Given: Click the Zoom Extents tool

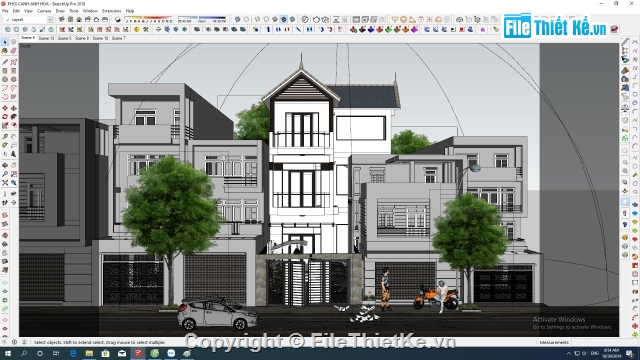Looking at the screenshot, I should (5, 183).
